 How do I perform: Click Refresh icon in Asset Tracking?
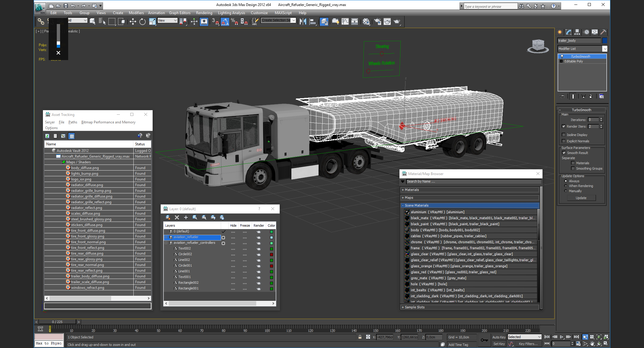click(47, 136)
